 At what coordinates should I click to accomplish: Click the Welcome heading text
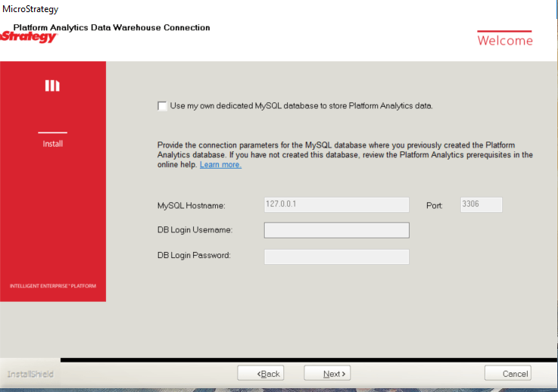[x=505, y=40]
